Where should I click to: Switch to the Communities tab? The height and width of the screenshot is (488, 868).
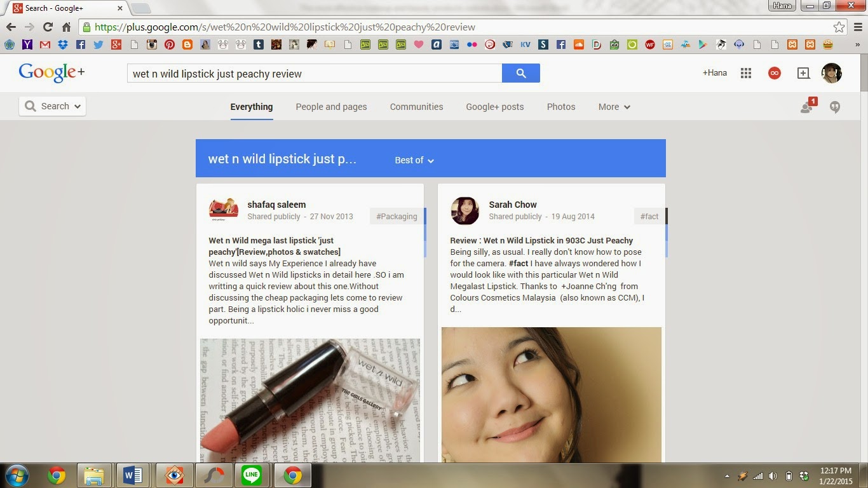[416, 107]
